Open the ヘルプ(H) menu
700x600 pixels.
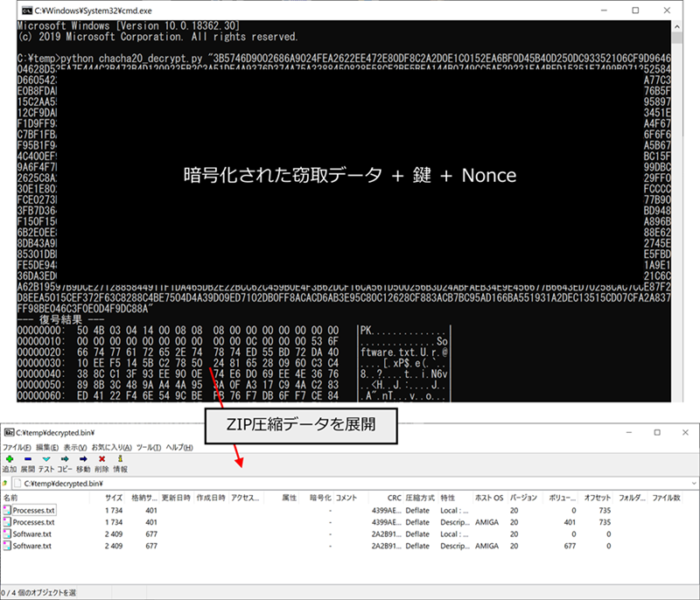click(x=179, y=448)
